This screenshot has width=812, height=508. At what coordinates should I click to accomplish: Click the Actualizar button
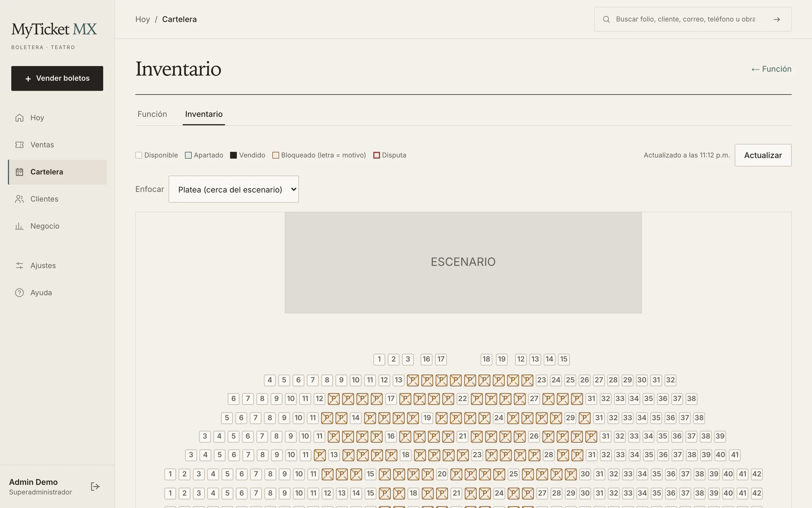pyautogui.click(x=763, y=155)
